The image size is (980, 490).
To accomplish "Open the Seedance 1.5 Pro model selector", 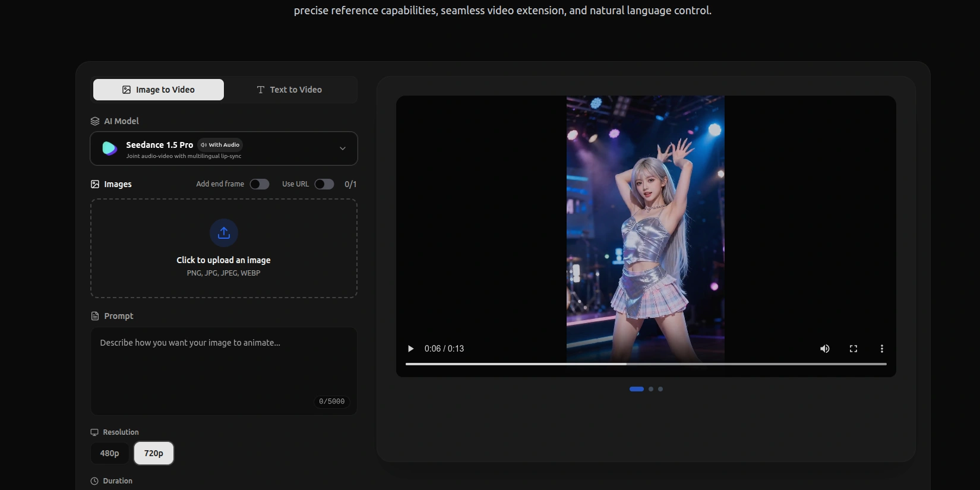I will coord(223,148).
